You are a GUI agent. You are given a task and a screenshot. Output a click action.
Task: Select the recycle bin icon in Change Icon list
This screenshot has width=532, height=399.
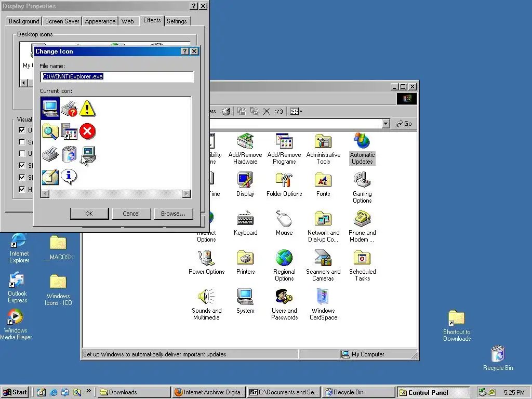pyautogui.click(x=69, y=154)
